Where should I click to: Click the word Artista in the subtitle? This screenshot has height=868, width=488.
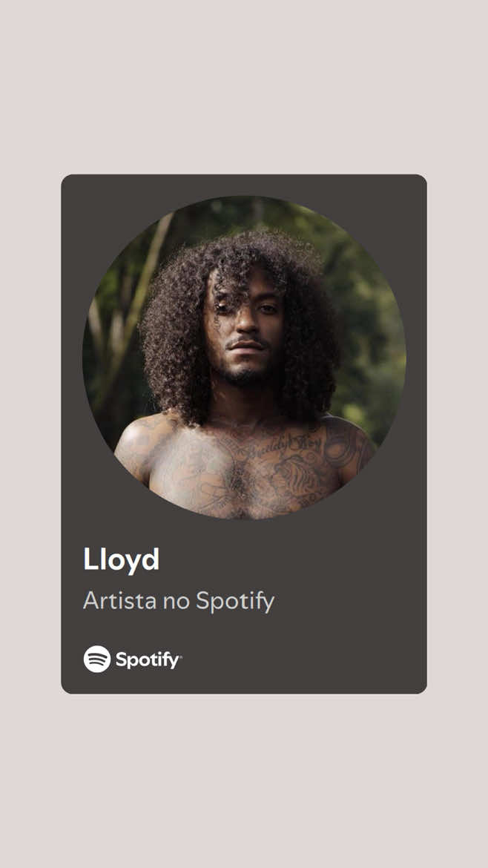[119, 601]
